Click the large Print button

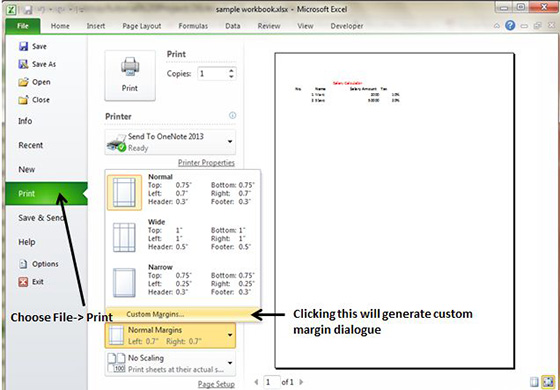pos(130,75)
